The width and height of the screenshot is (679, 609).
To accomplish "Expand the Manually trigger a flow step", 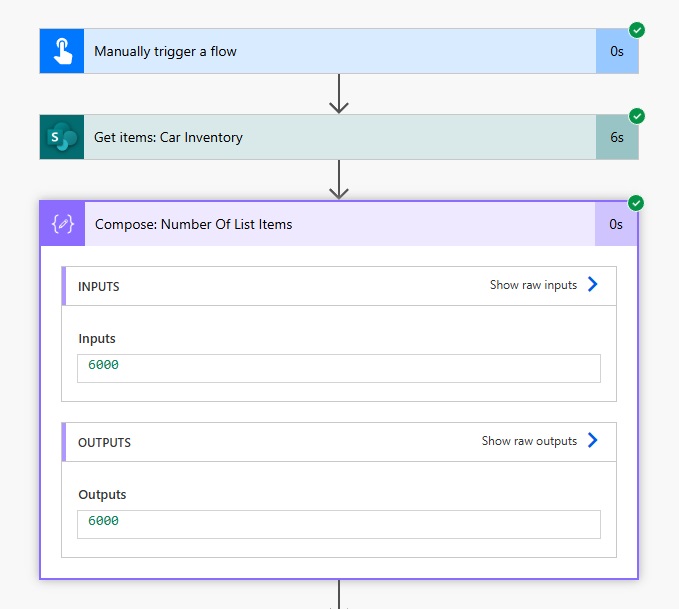I will coord(339,51).
